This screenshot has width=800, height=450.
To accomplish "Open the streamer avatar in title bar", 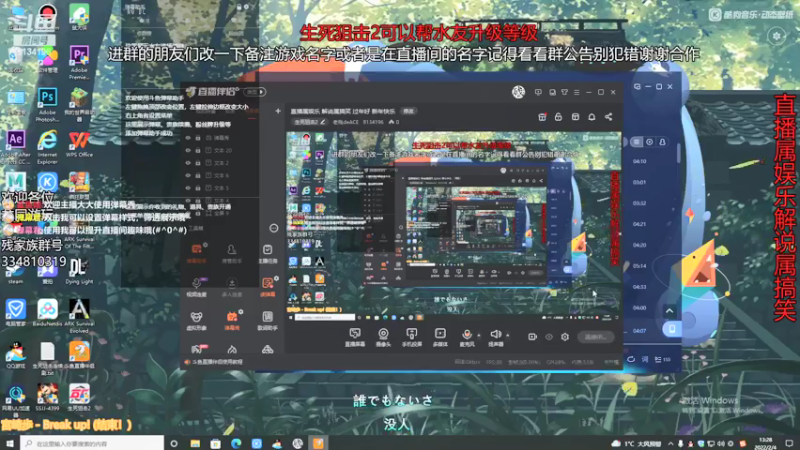I will (x=518, y=92).
